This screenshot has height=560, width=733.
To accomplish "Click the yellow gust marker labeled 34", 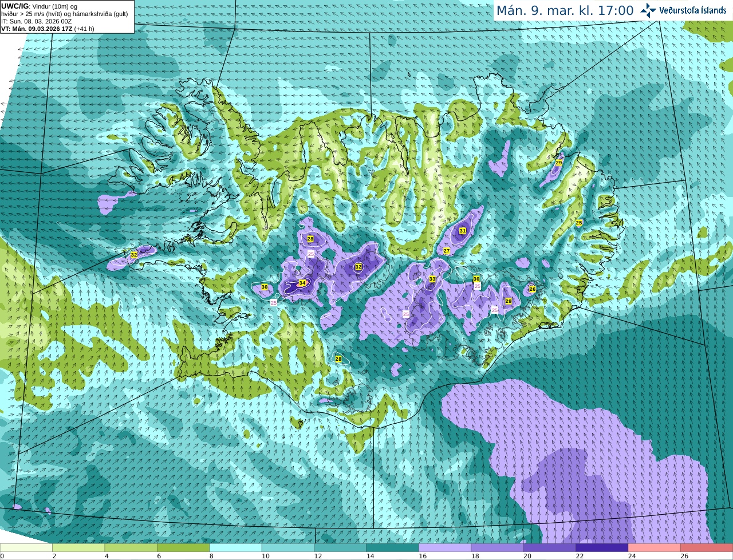I will pyautogui.click(x=302, y=283).
